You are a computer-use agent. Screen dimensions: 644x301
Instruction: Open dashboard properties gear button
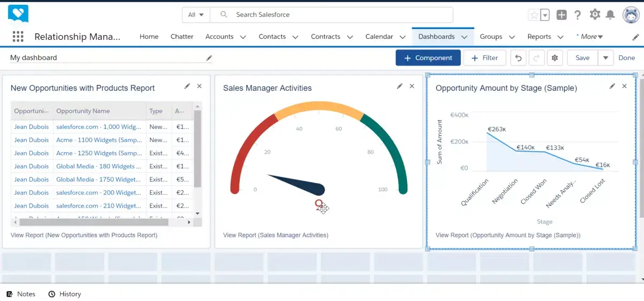tap(555, 58)
